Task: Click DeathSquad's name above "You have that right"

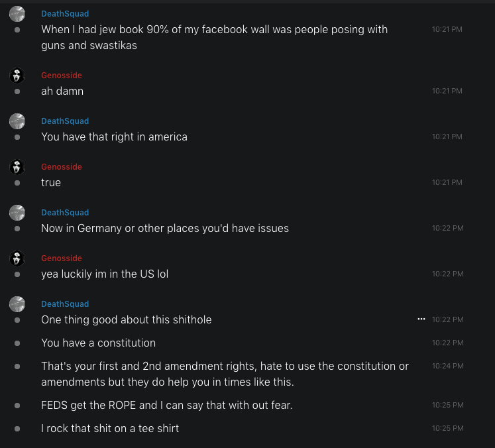Action: 65,121
